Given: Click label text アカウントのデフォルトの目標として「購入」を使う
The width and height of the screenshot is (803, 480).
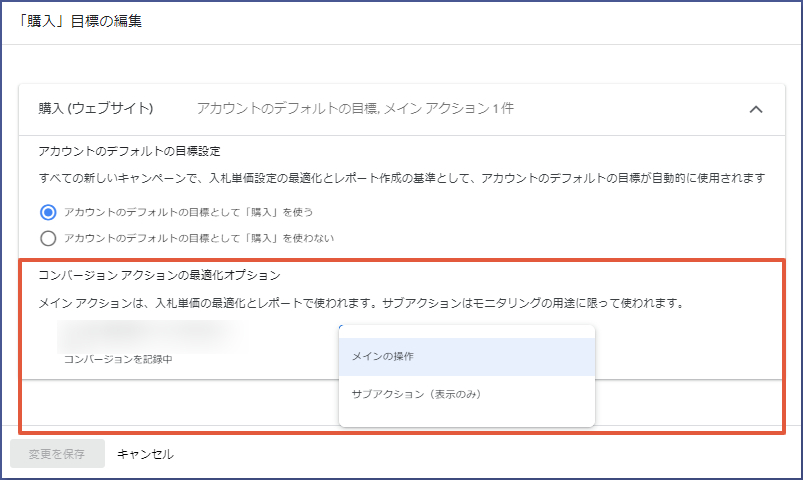Looking at the screenshot, I should (198, 212).
